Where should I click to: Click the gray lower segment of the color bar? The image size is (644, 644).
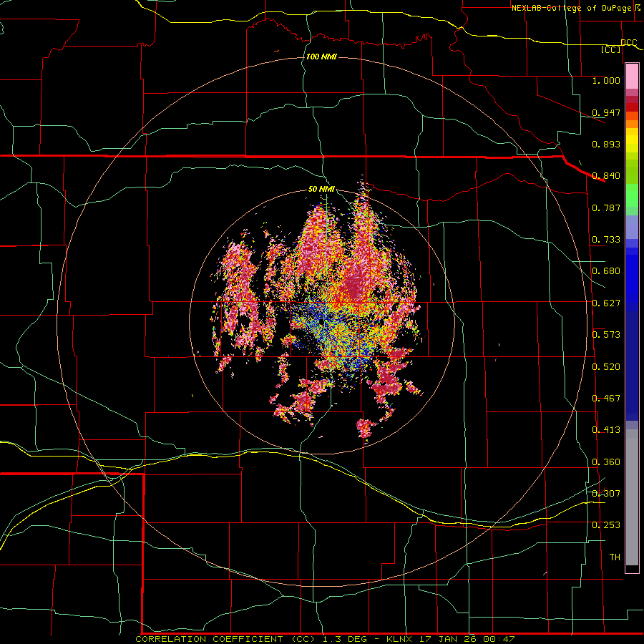tap(632, 497)
